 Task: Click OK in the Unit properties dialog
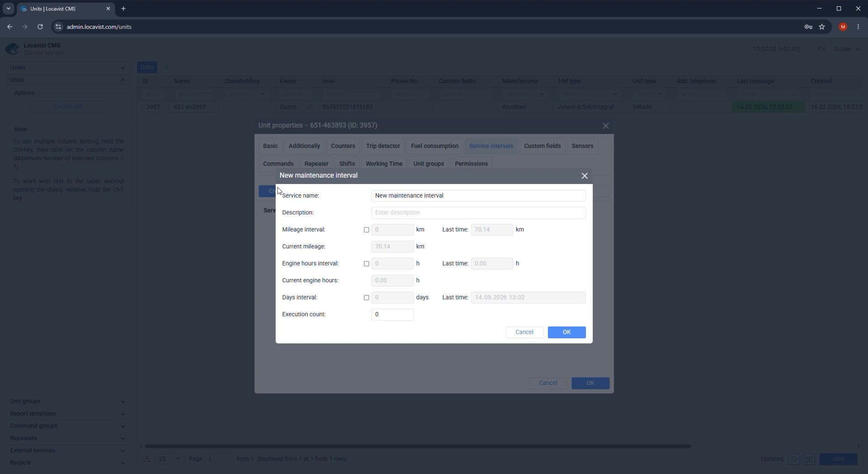(x=590, y=383)
